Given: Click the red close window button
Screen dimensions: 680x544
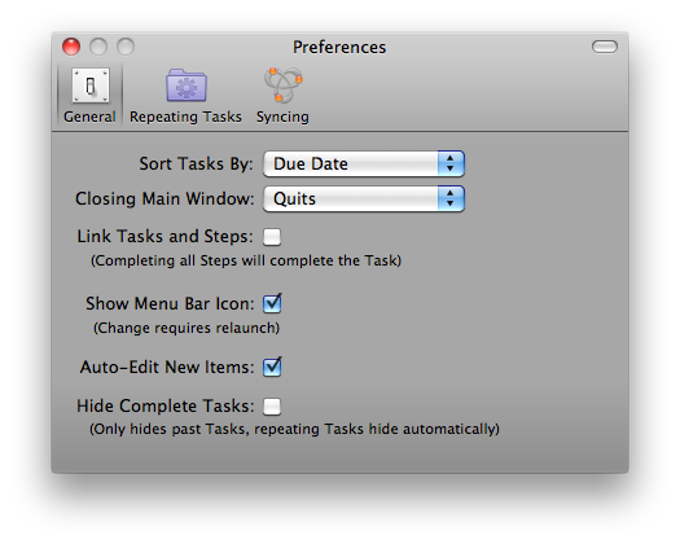Looking at the screenshot, I should click(71, 46).
